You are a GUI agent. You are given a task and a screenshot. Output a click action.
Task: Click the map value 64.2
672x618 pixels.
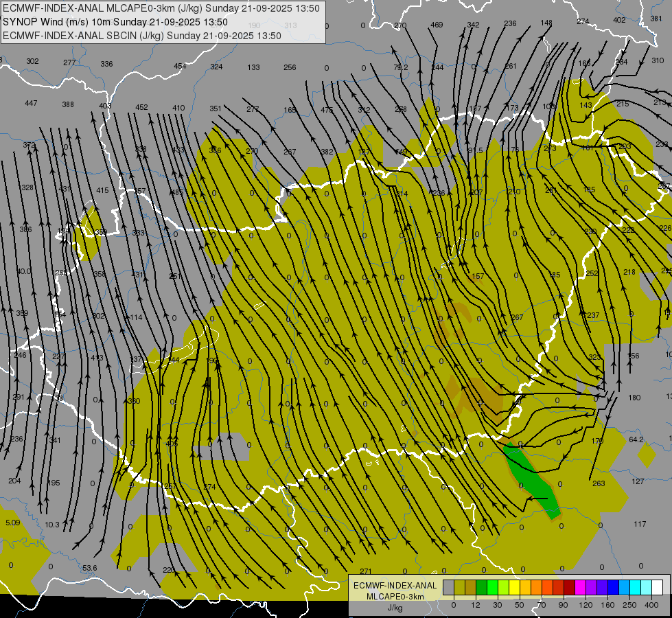pos(636,439)
